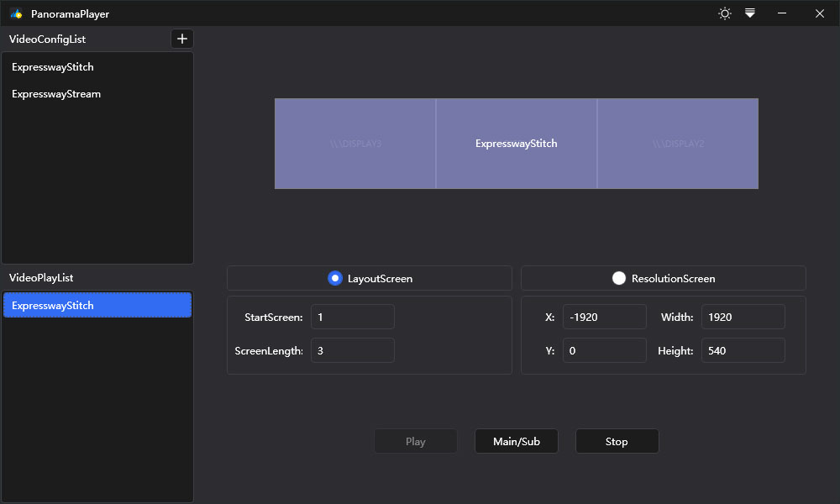Click the StartScreen input field
The image size is (840, 504).
[352, 317]
